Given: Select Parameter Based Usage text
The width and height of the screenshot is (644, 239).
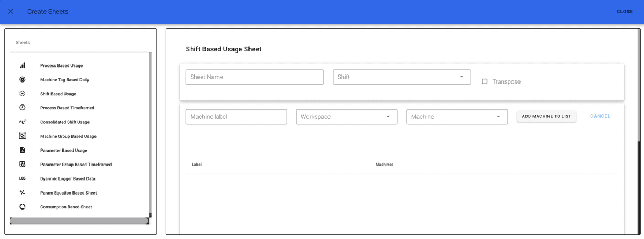Looking at the screenshot, I should point(63,151).
